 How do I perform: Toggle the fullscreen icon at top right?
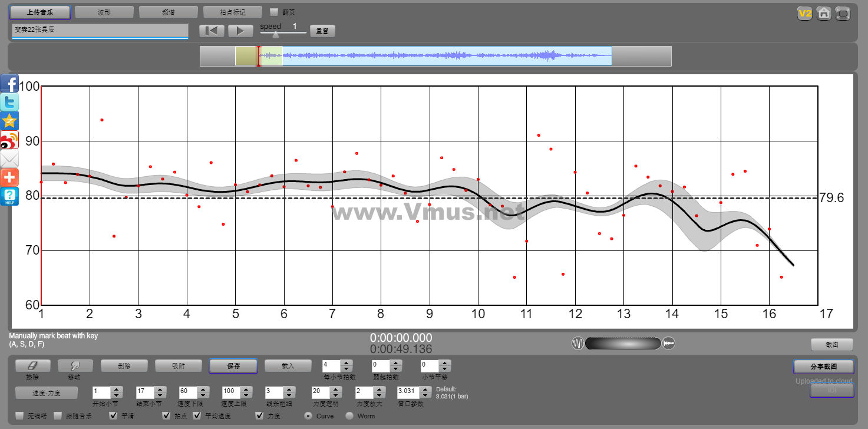click(x=843, y=13)
